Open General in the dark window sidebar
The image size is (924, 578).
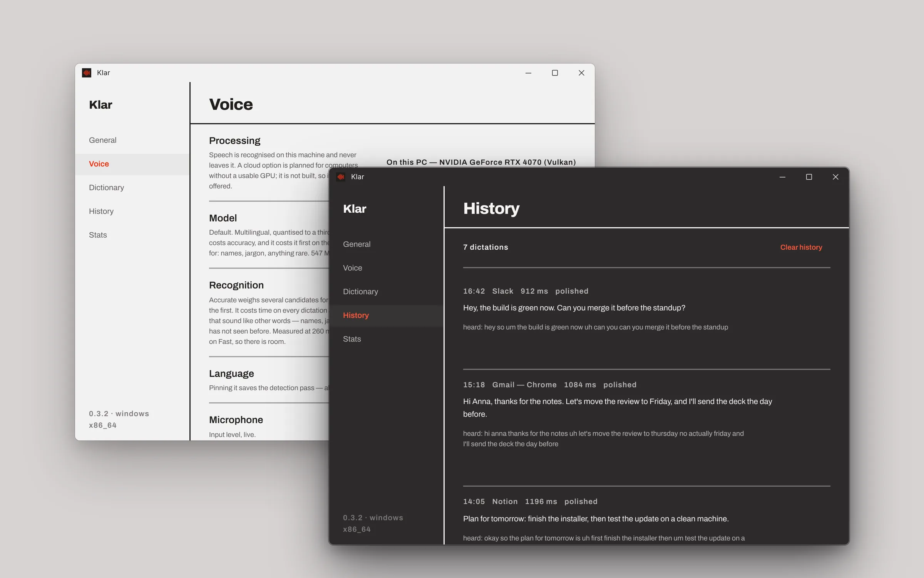pos(386,244)
